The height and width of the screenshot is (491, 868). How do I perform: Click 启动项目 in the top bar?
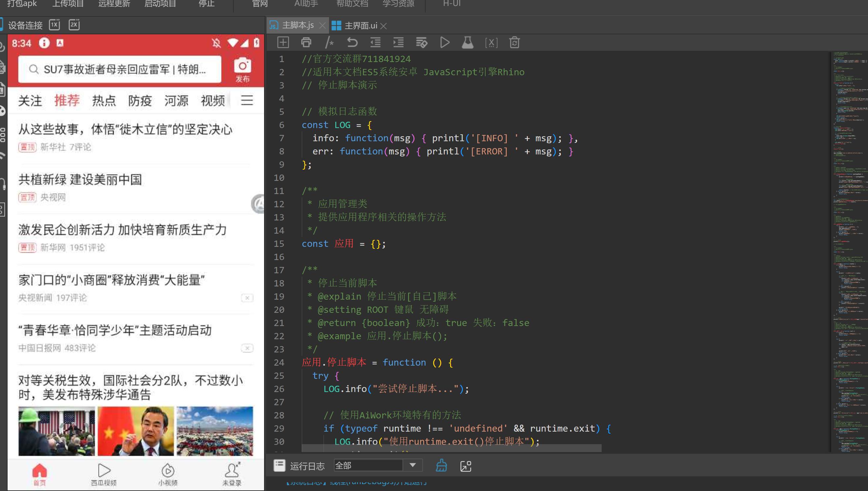(x=160, y=4)
